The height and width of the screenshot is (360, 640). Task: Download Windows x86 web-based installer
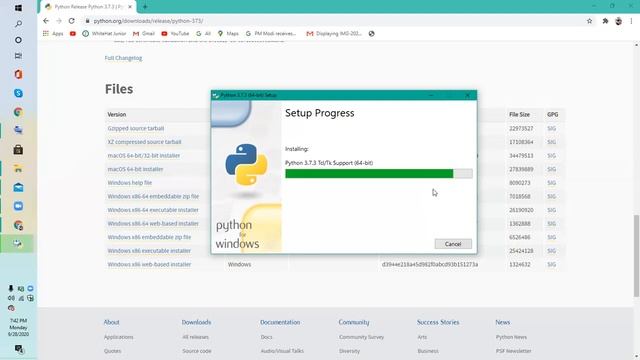tap(149, 264)
